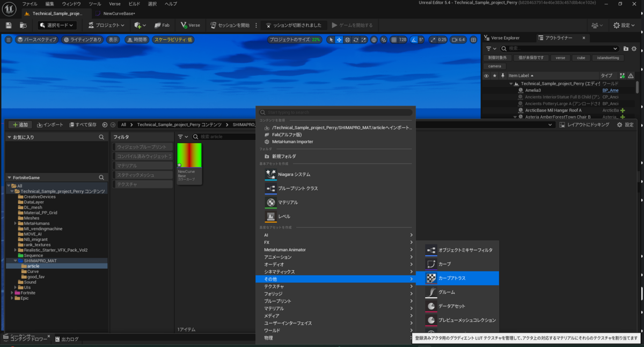Save current level with the floppy disk icon

coord(9,25)
